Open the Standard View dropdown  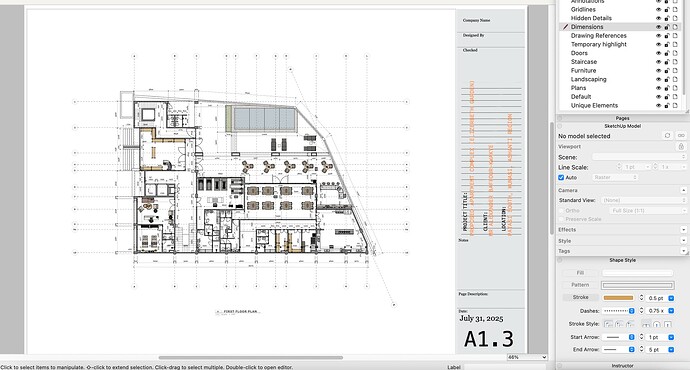coord(644,200)
